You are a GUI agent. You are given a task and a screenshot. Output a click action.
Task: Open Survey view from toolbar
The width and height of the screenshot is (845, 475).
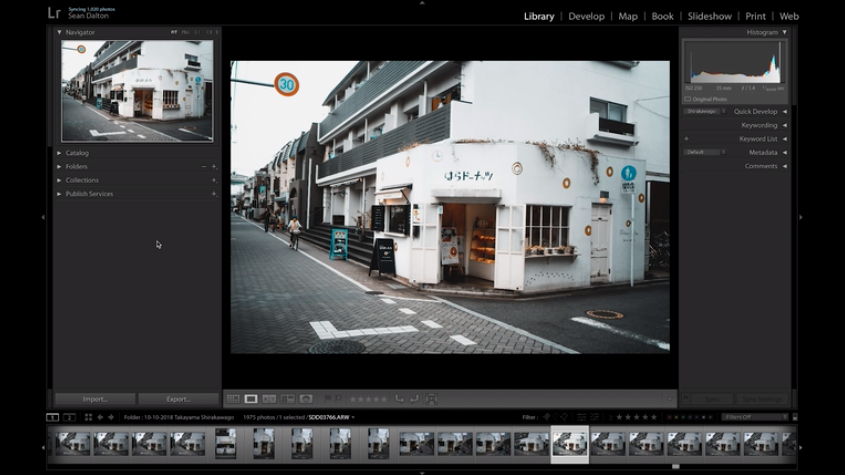coord(288,399)
